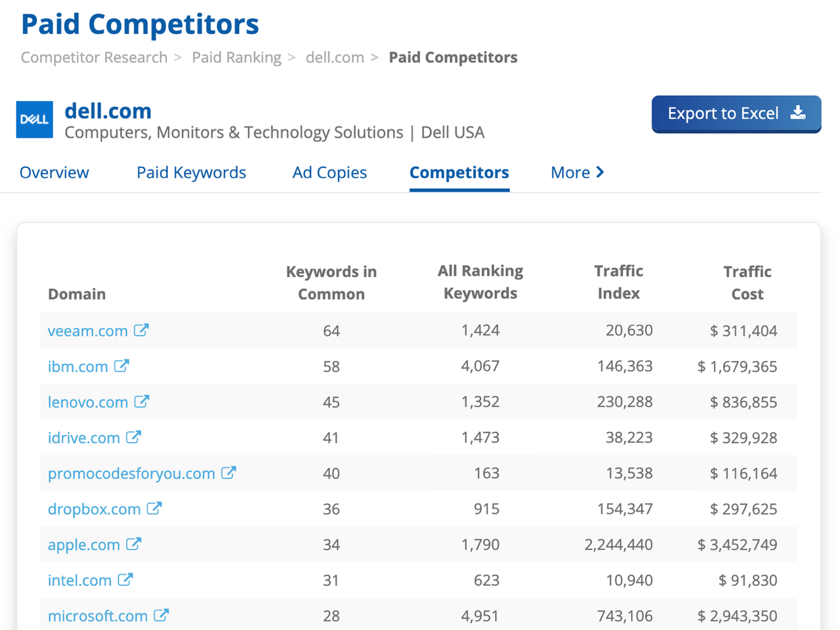Switch to the Ad Copies tab
Viewport: 840px width, 630px height.
pyautogui.click(x=329, y=173)
